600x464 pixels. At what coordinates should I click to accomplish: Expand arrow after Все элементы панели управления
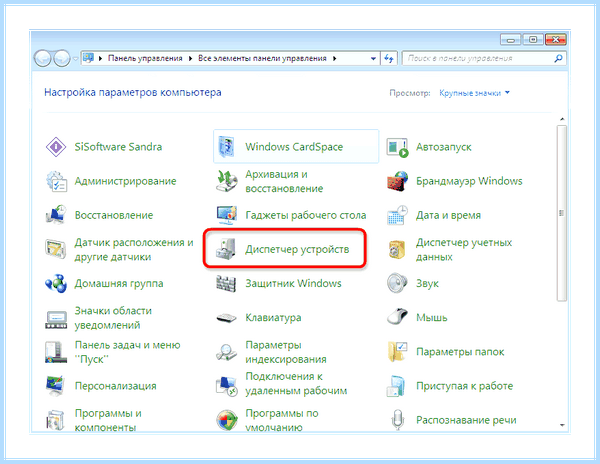coord(334,59)
